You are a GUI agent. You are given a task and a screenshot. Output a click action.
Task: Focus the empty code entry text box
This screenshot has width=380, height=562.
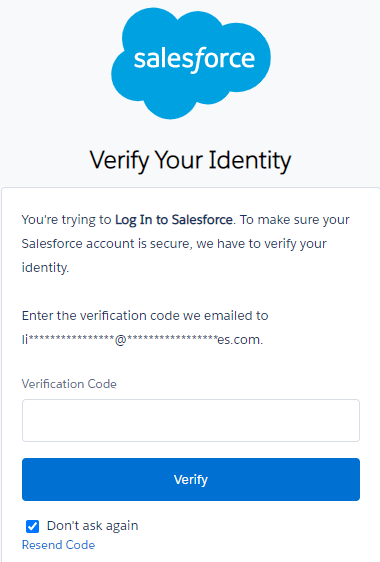tap(191, 420)
